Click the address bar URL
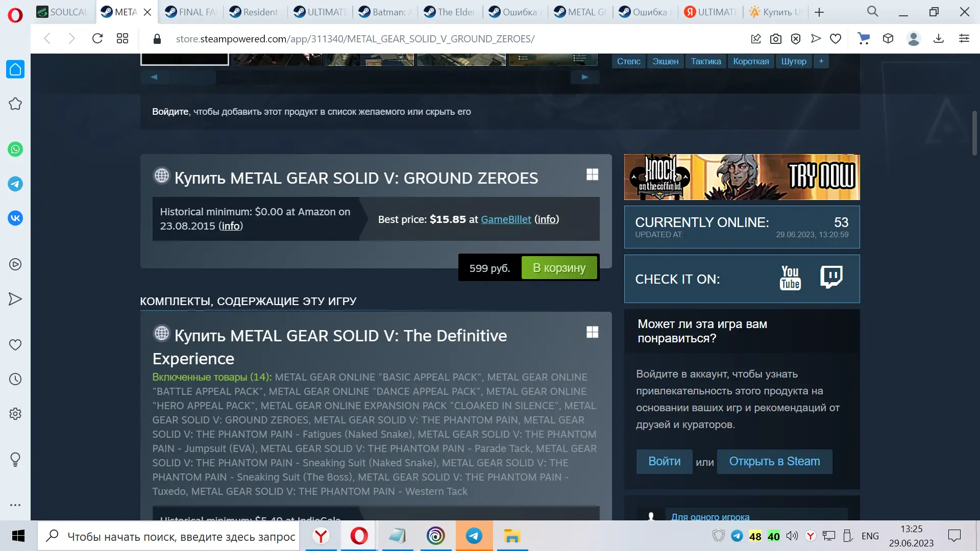This screenshot has width=980, height=551. coord(355,39)
